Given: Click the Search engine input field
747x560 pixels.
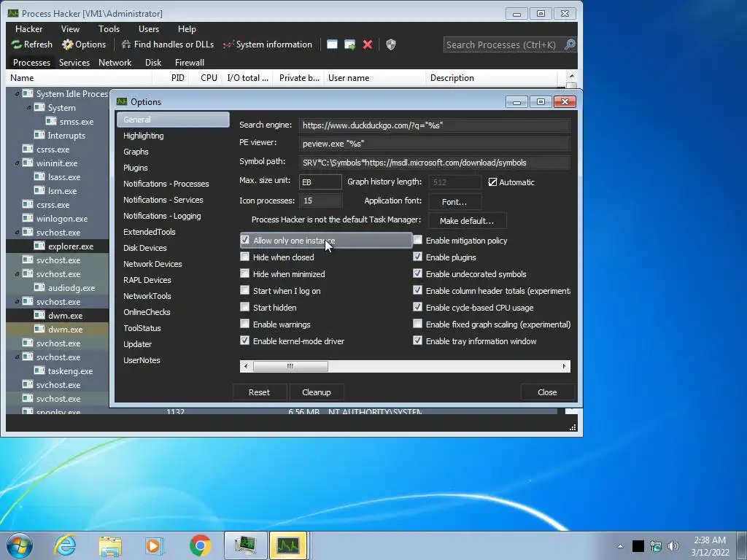Looking at the screenshot, I should click(x=435, y=125).
